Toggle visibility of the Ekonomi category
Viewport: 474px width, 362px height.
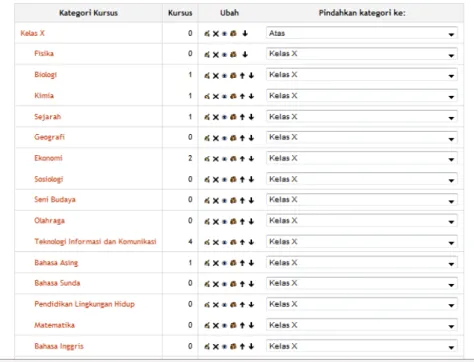click(x=224, y=159)
